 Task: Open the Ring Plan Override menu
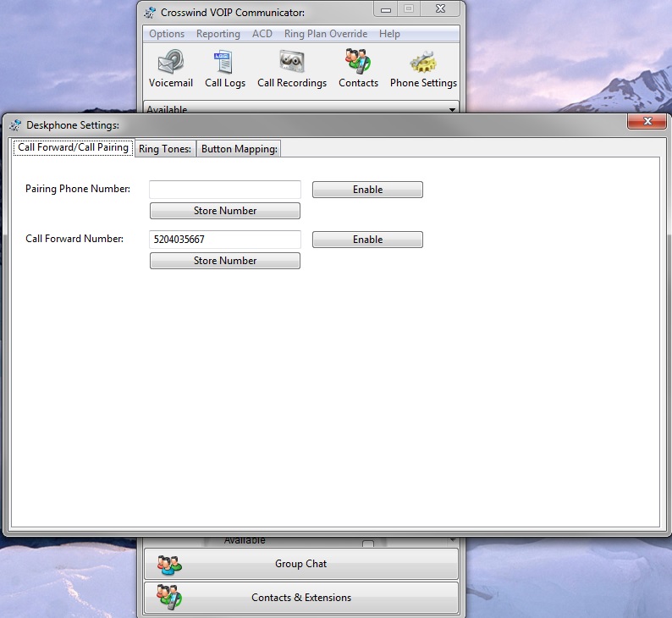[x=326, y=34]
